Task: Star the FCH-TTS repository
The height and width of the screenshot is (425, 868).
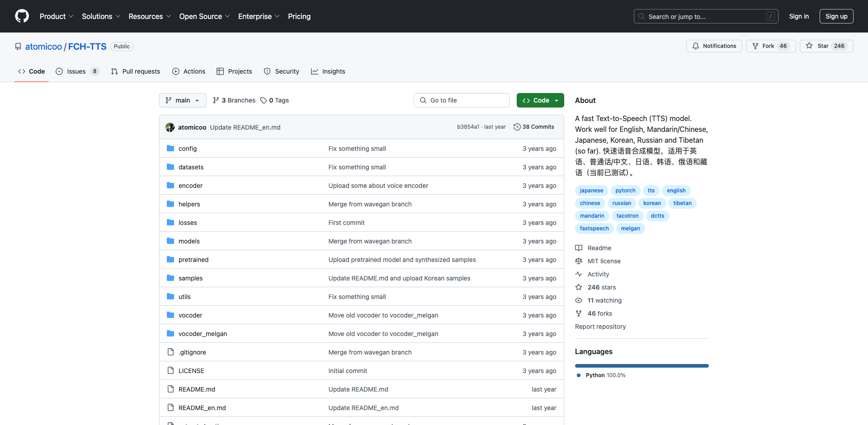Action: pyautogui.click(x=826, y=46)
